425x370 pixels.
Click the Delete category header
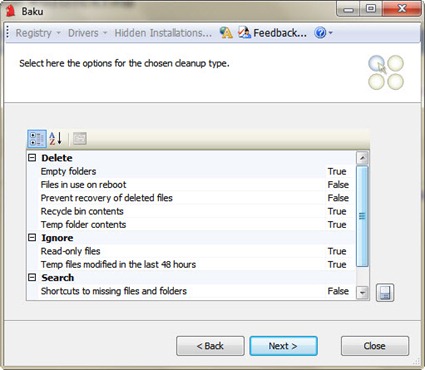point(57,158)
